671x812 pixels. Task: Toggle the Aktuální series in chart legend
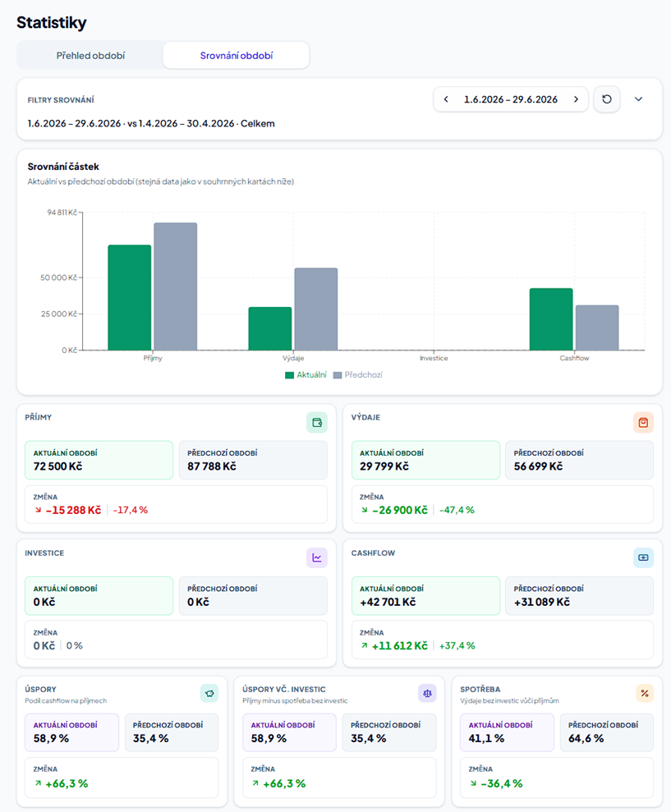click(x=306, y=375)
